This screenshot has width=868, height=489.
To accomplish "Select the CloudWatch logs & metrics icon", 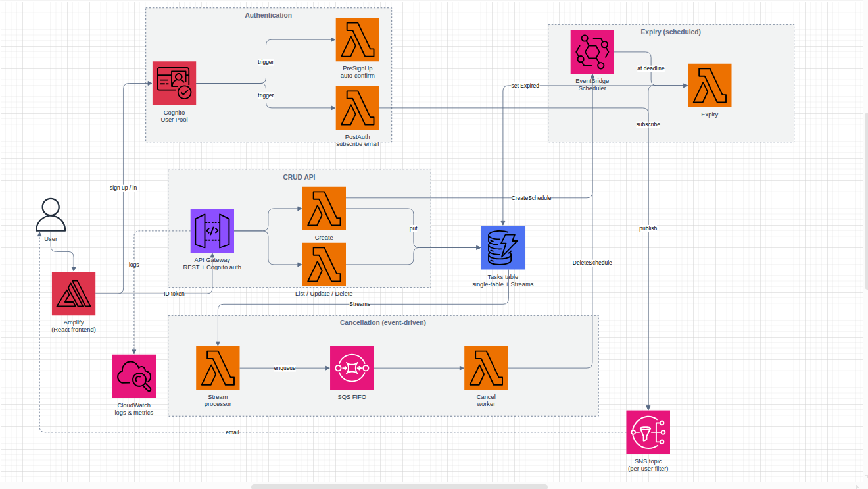I will [x=134, y=376].
